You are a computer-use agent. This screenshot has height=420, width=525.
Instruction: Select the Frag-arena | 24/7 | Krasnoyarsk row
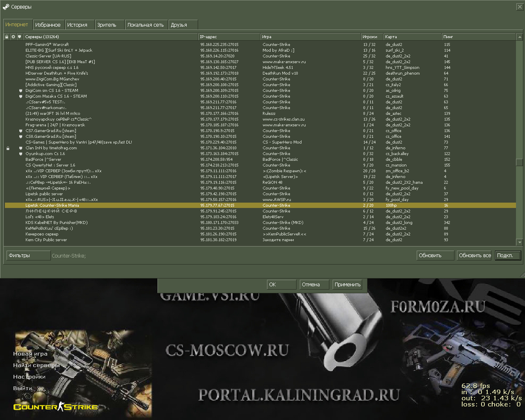tap(260, 125)
